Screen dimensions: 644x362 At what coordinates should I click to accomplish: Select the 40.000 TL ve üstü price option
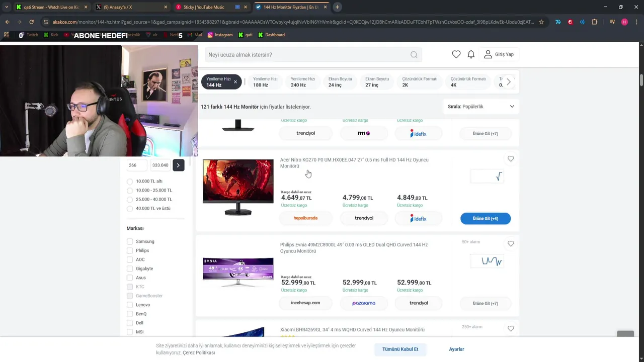pos(130,209)
